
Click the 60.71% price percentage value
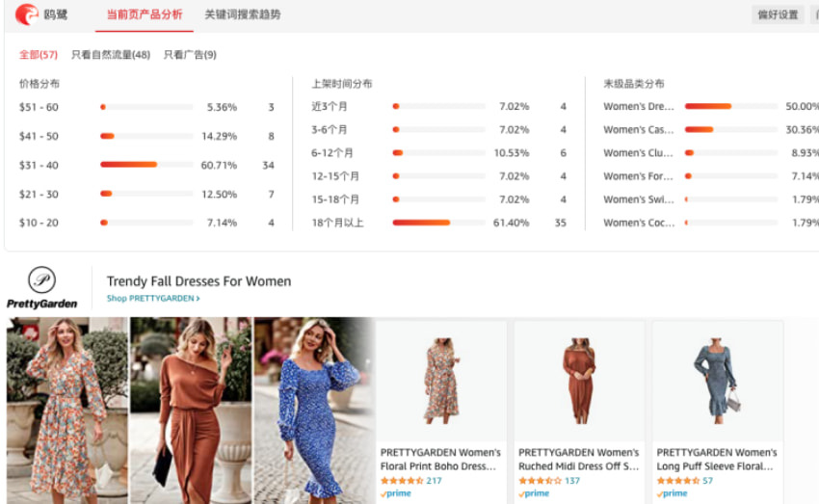click(x=219, y=165)
